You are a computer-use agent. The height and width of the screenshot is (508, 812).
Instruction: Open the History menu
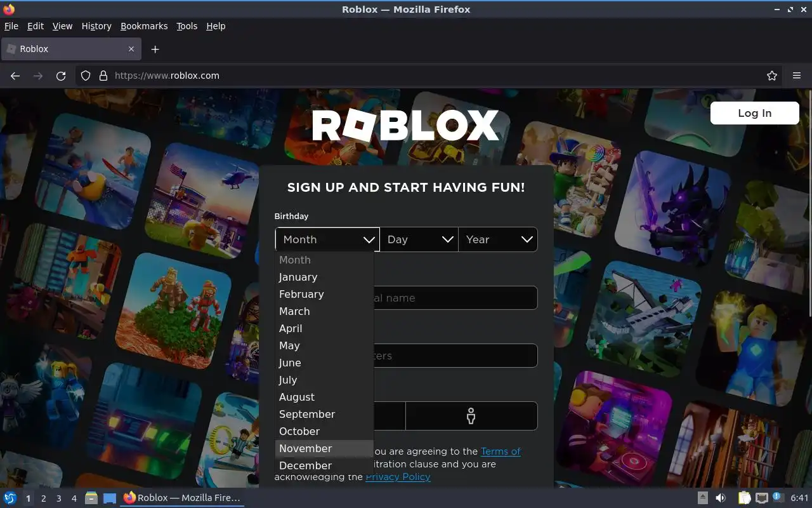tap(96, 26)
